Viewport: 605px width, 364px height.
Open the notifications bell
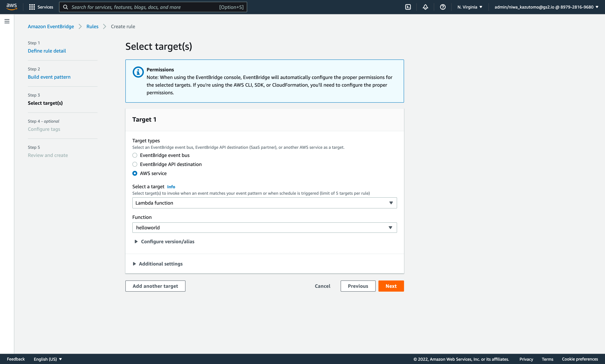coord(425,7)
